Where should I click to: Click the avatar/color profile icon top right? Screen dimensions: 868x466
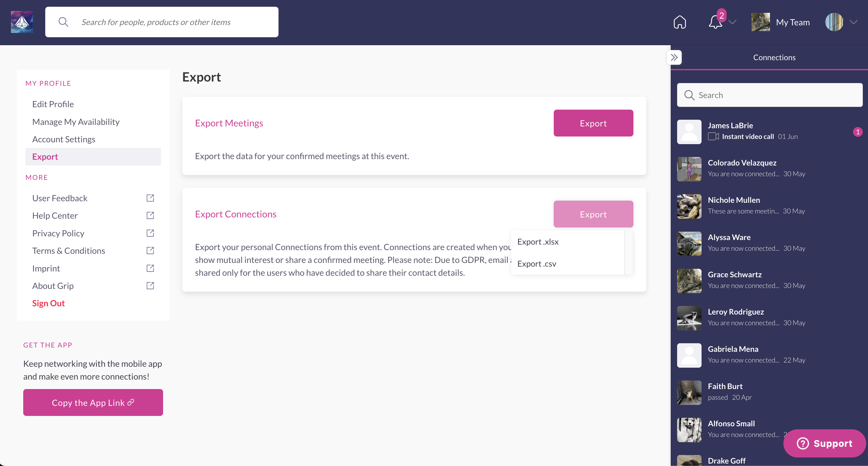click(x=833, y=22)
